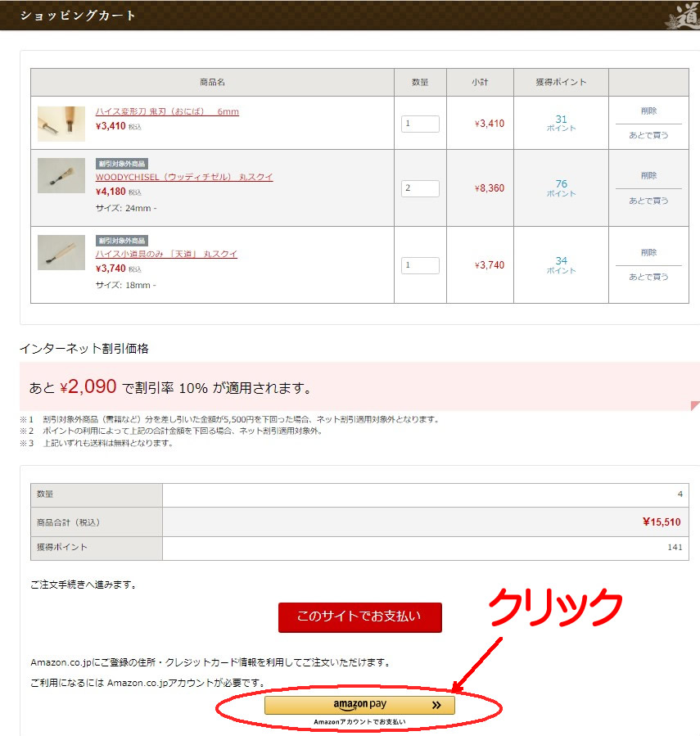Delete the WOODYCHISEL item with 削除
Image resolution: width=700 pixels, height=736 pixels.
pyautogui.click(x=648, y=175)
